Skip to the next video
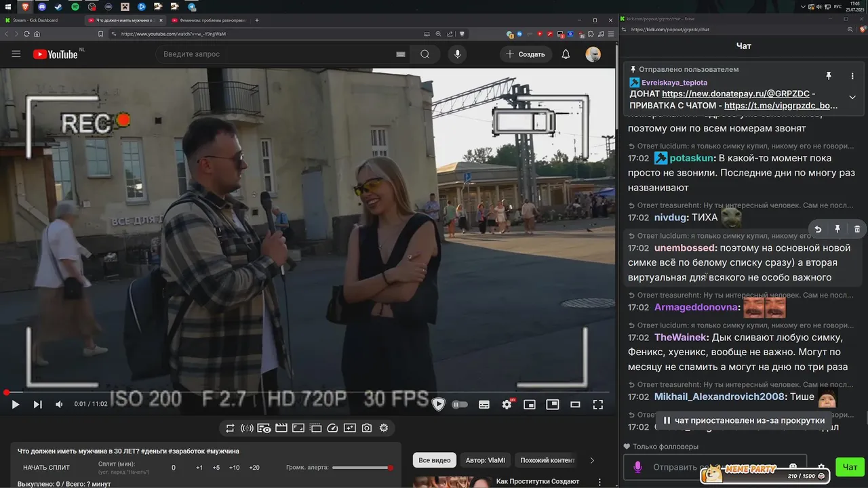868x488 pixels. [38, 405]
